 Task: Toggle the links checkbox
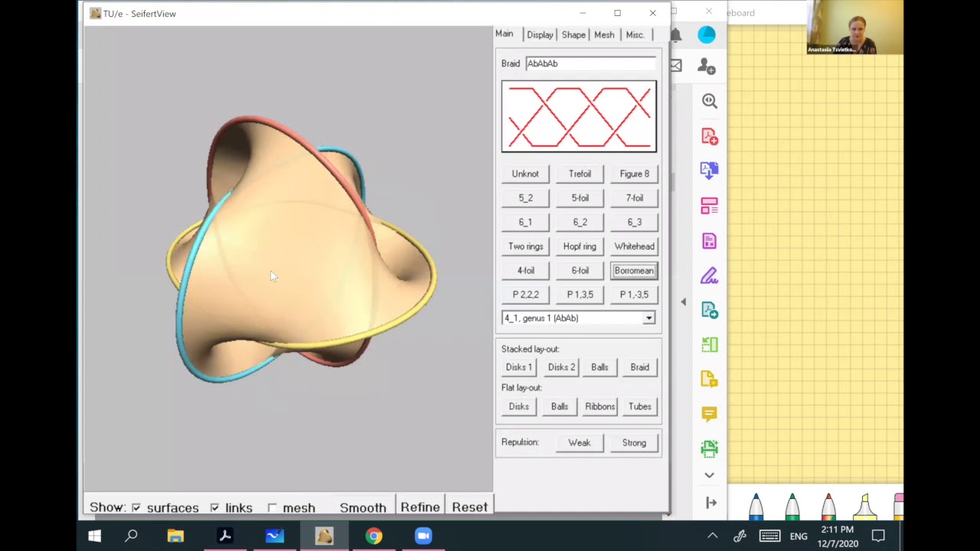214,507
